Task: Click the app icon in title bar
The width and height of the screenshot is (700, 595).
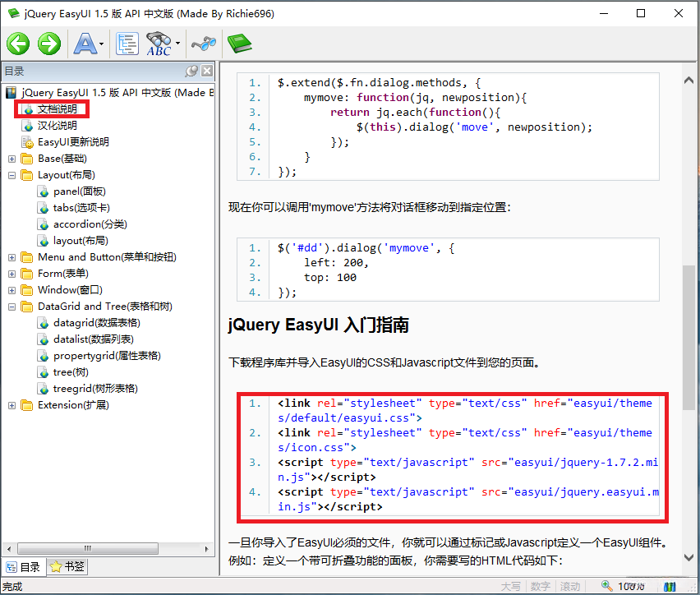Action: click(x=13, y=13)
